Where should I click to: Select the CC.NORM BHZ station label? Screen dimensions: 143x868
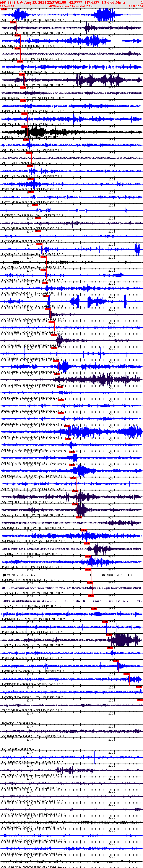33,346
